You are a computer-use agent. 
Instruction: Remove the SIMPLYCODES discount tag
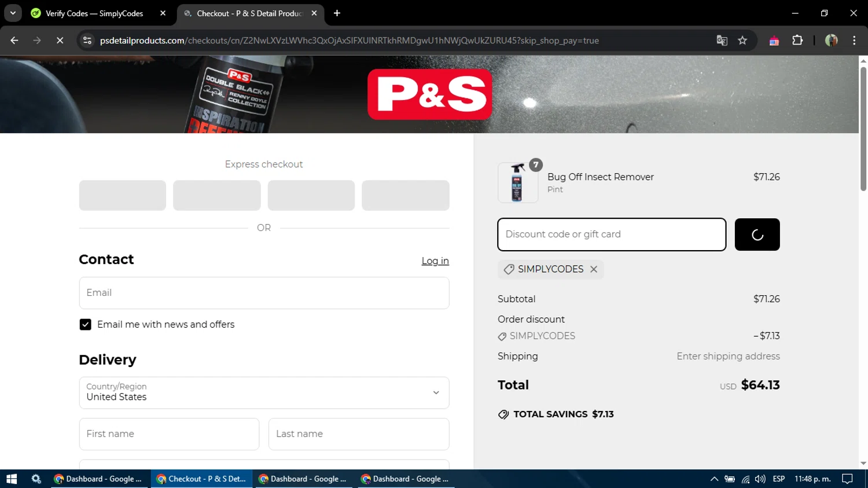(594, 269)
